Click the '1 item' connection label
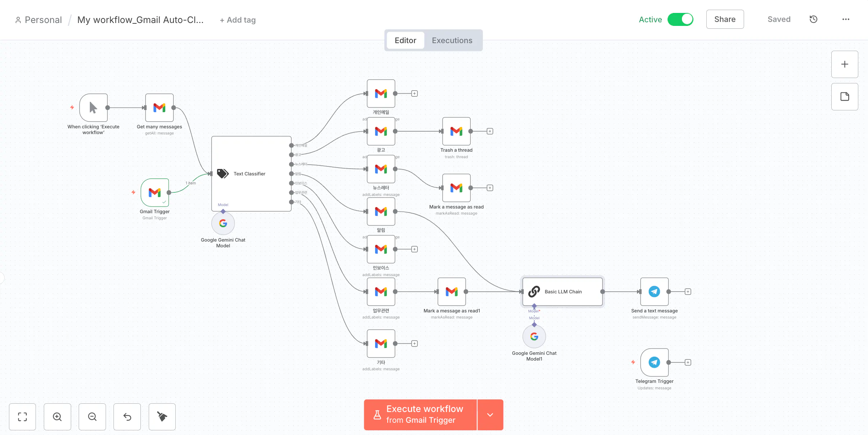The height and width of the screenshot is (435, 868). click(x=191, y=183)
